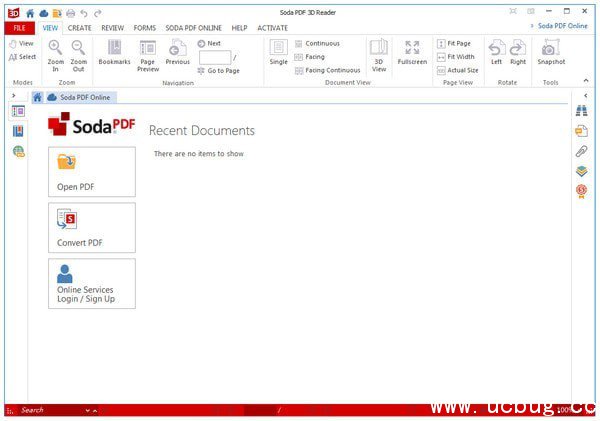Click the undo arrow in quick access toolbar
Viewport: 600px width, 421px height.
(84, 13)
